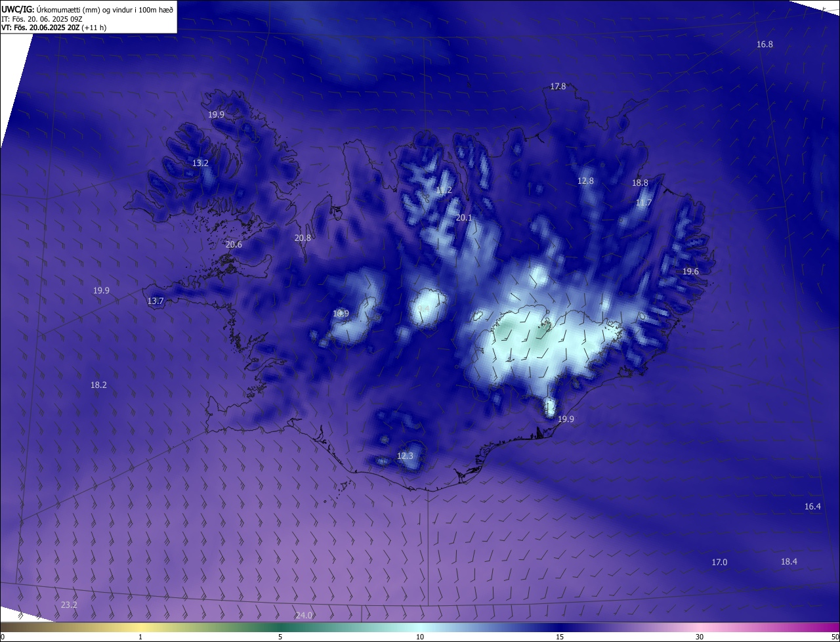Image resolution: width=840 pixels, height=642 pixels.
Task: Click the 10.9 value on the map
Action: pos(341,313)
